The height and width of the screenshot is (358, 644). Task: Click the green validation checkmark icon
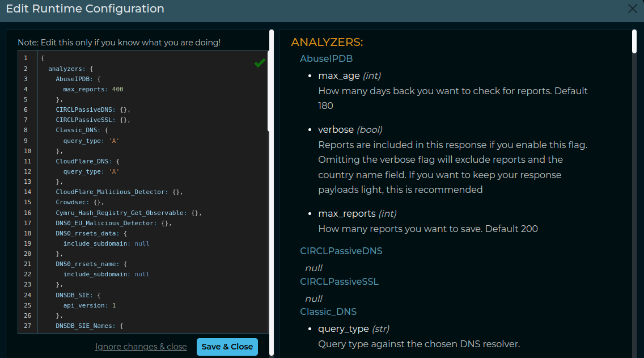tap(260, 63)
